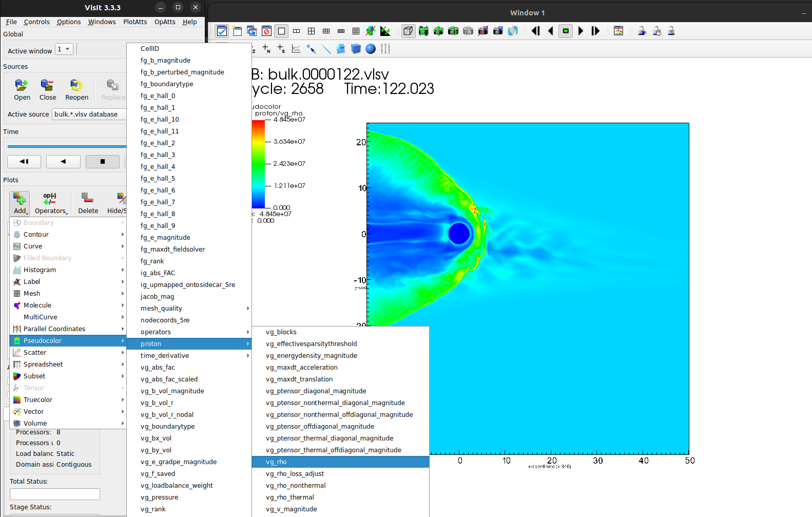Click the 2x2 window layout icon
812x517 pixels.
[311, 31]
